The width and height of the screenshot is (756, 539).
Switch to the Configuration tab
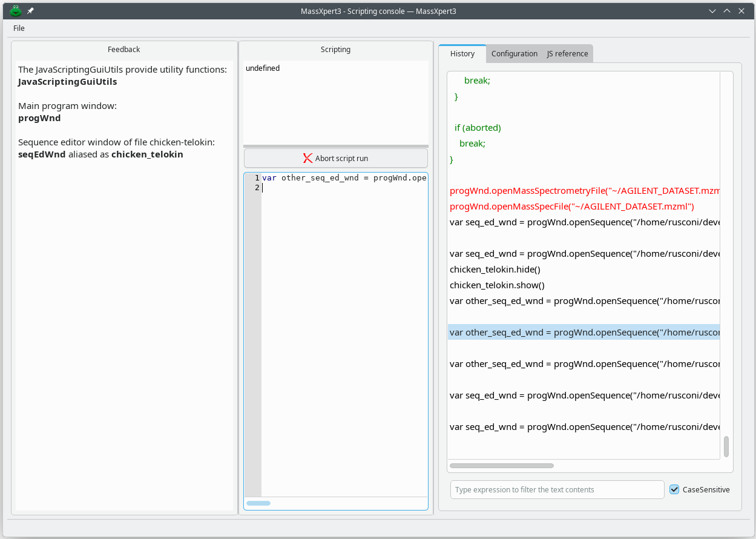pyautogui.click(x=514, y=54)
